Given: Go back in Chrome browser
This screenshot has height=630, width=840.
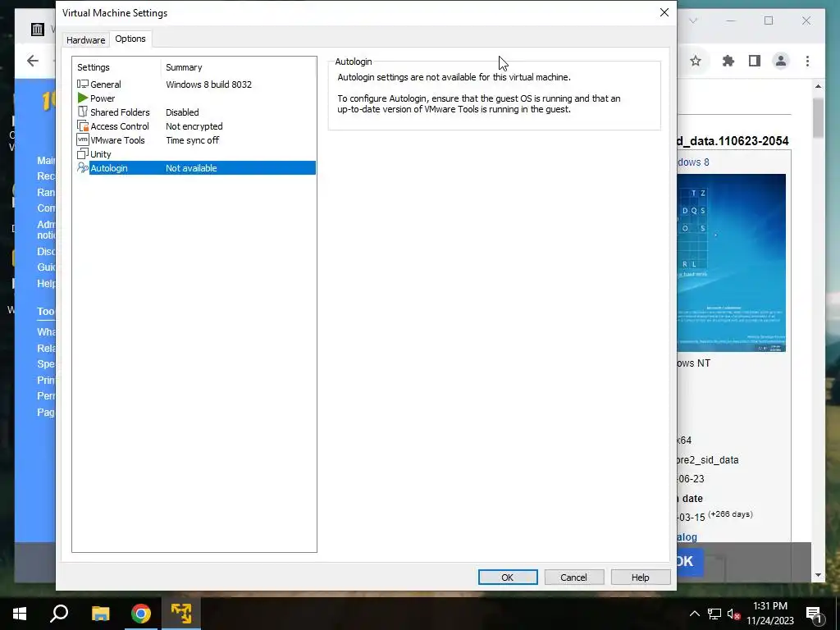Looking at the screenshot, I should 33,61.
